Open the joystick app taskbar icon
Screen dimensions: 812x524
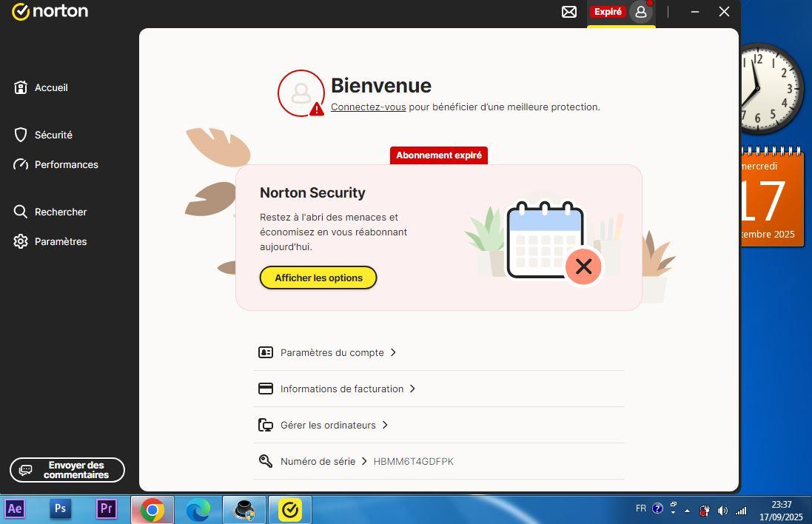[244, 510]
